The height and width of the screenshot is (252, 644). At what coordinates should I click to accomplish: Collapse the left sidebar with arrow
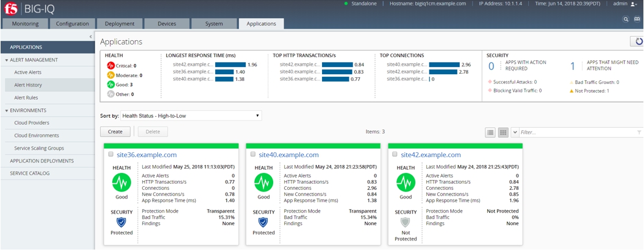(91, 37)
